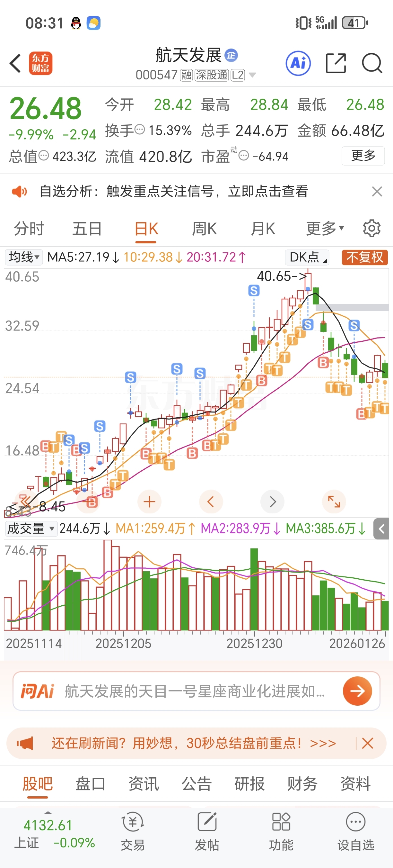Tap the info icon next to 总值
Viewport: 393px width, 868px height.
coord(43,156)
